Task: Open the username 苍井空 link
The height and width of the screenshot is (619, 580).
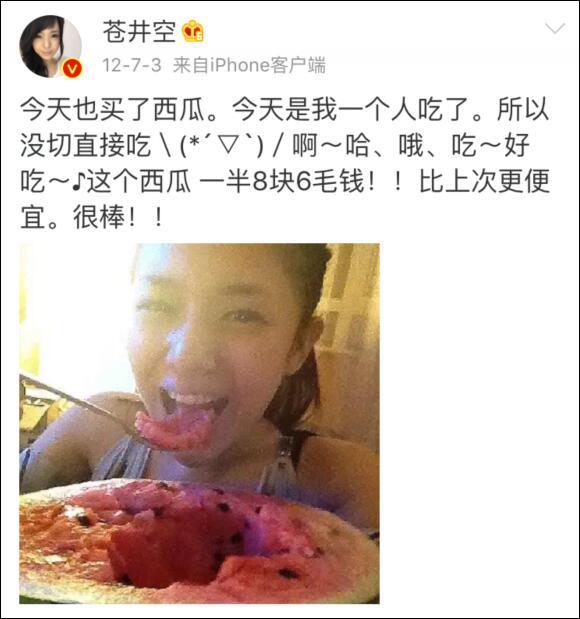Action: point(139,32)
